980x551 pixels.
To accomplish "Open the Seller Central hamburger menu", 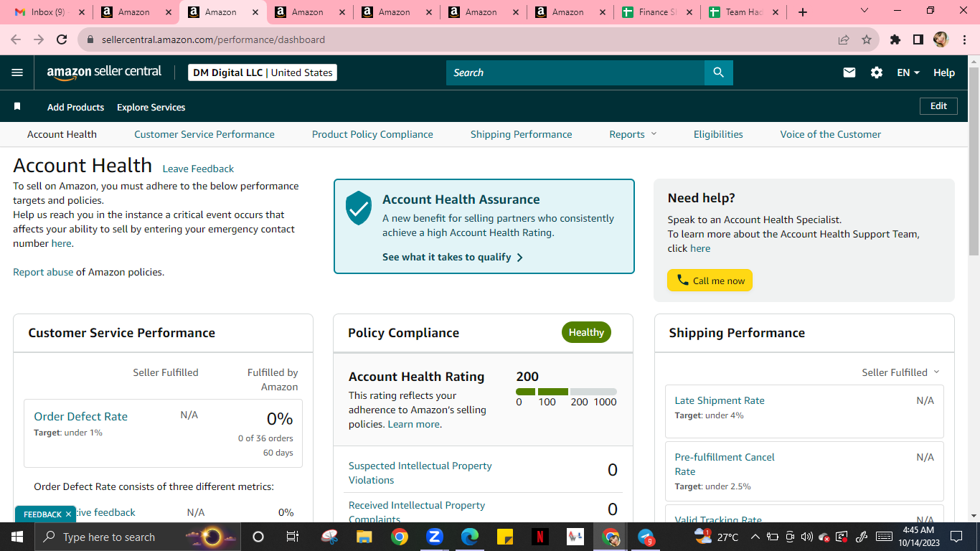I will tap(17, 72).
